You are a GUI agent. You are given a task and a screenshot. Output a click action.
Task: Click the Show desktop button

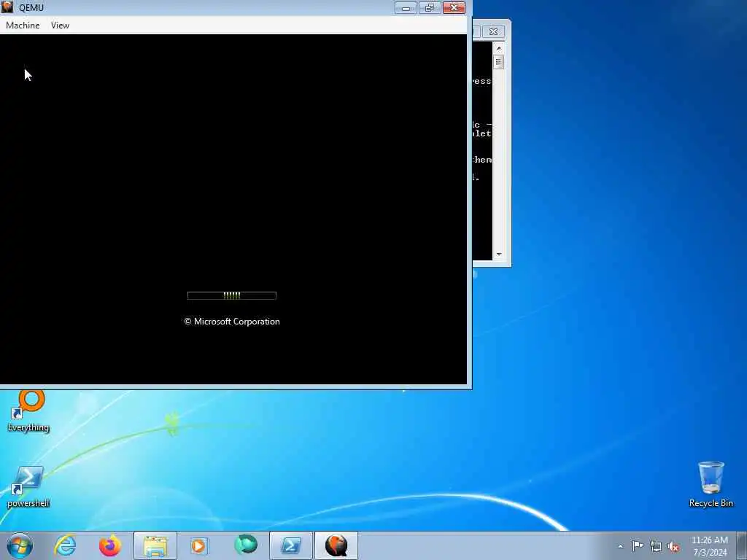click(x=742, y=545)
